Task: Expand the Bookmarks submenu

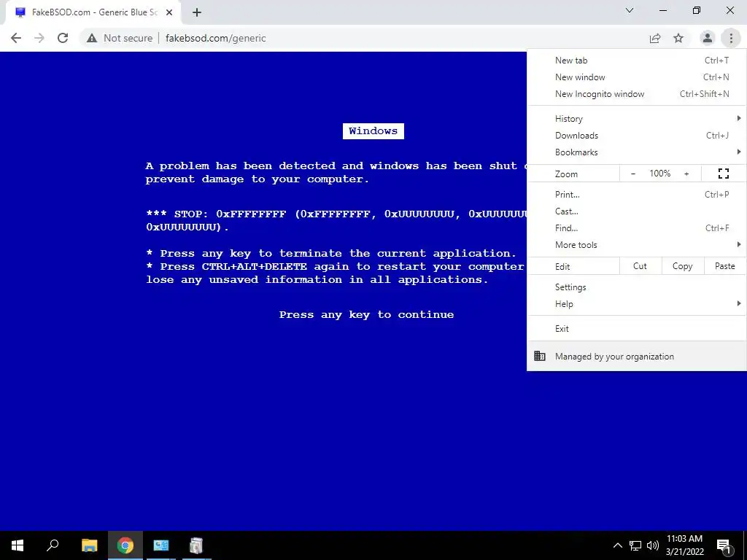Action: (x=636, y=152)
